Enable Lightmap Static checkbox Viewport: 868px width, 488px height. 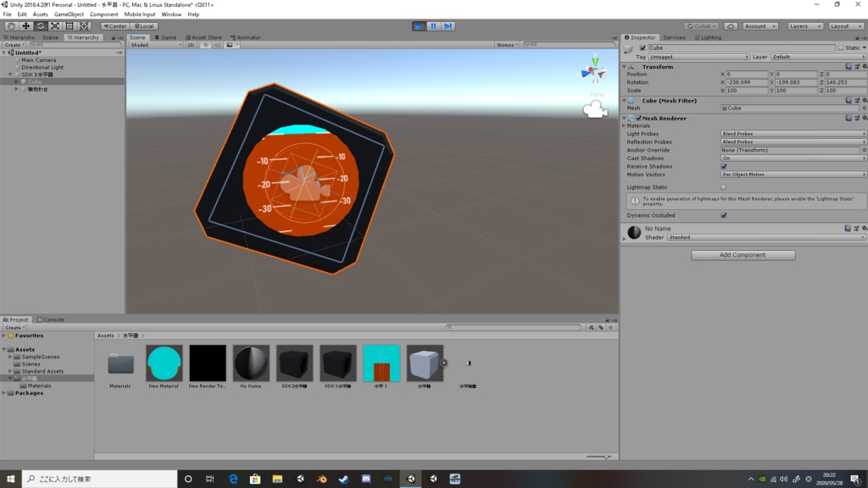[724, 187]
